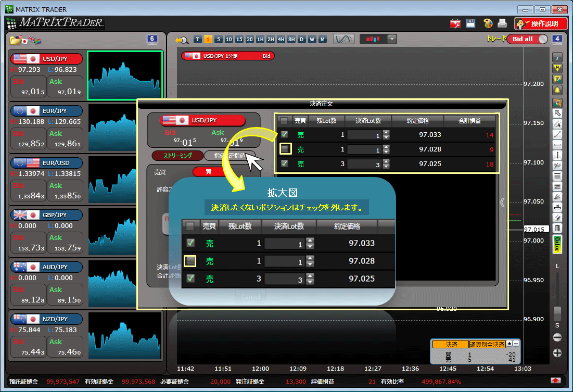Toggle enlarged view 97.028 row checkbox
573x392 pixels.
coord(190,261)
